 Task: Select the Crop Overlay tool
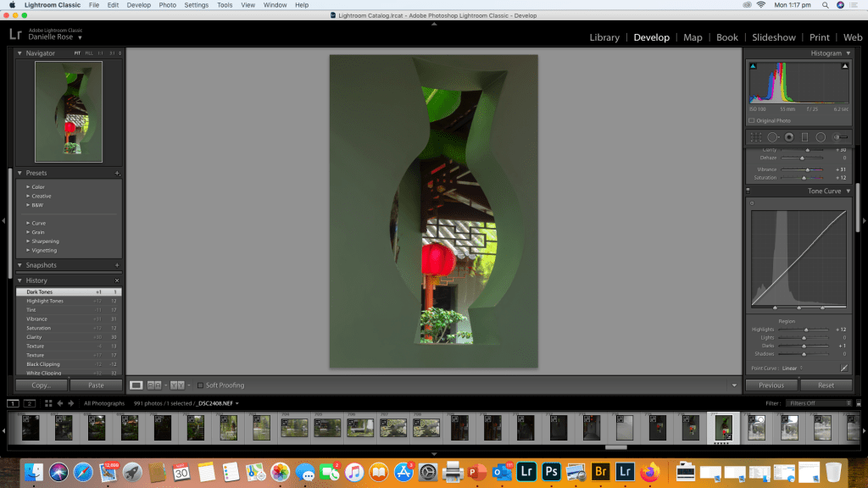(756, 137)
